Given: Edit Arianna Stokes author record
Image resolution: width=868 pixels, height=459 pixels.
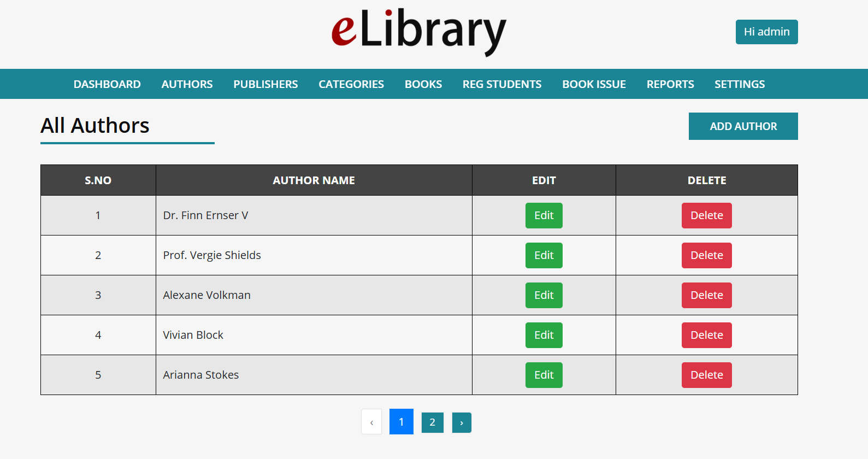Looking at the screenshot, I should (x=544, y=375).
